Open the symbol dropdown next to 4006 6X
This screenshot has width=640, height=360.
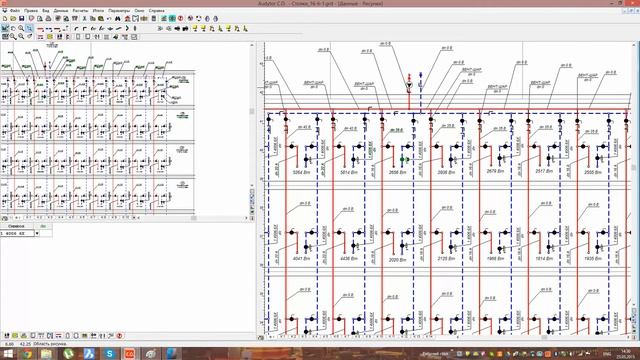pyautogui.click(x=37, y=233)
